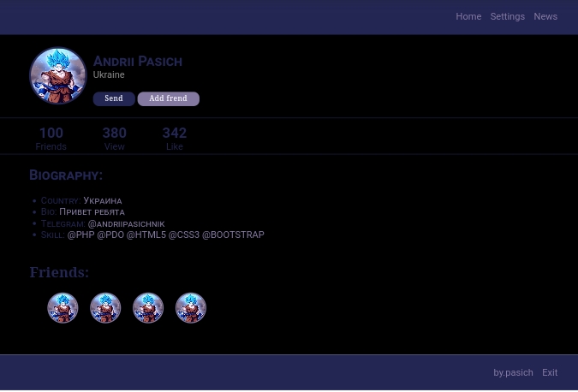
Task: Open the first friend's avatar
Action: (x=63, y=308)
